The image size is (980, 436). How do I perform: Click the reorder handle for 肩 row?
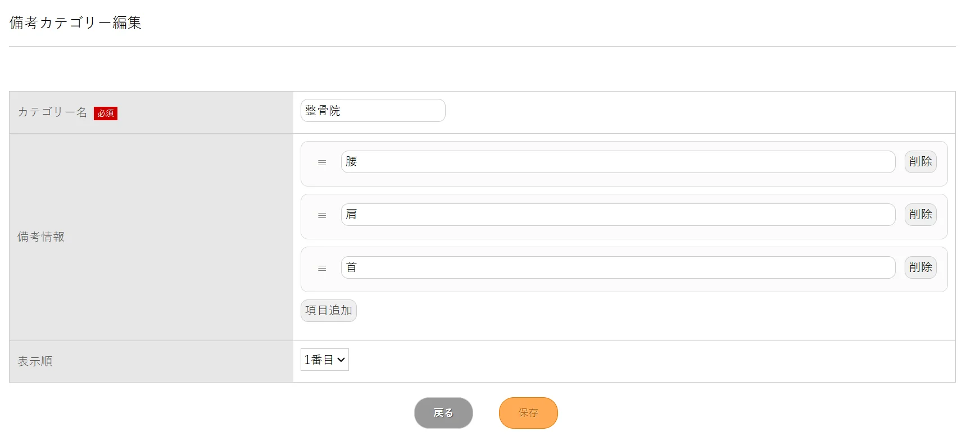click(322, 216)
